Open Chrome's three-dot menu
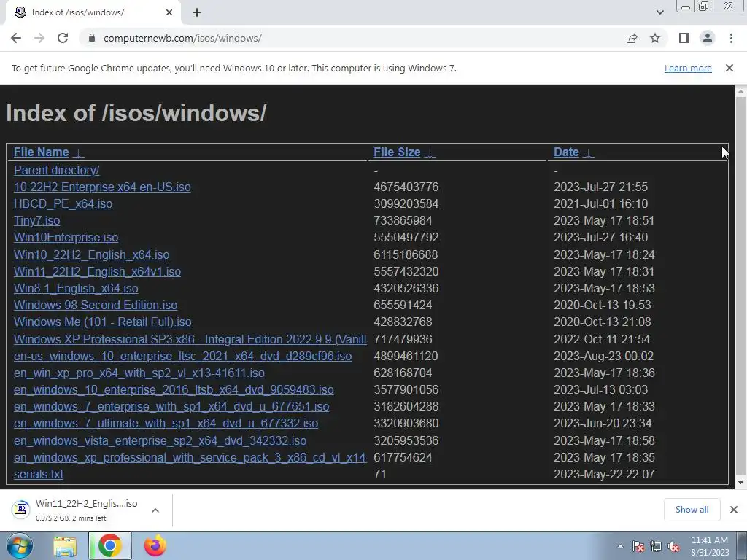 coord(731,38)
